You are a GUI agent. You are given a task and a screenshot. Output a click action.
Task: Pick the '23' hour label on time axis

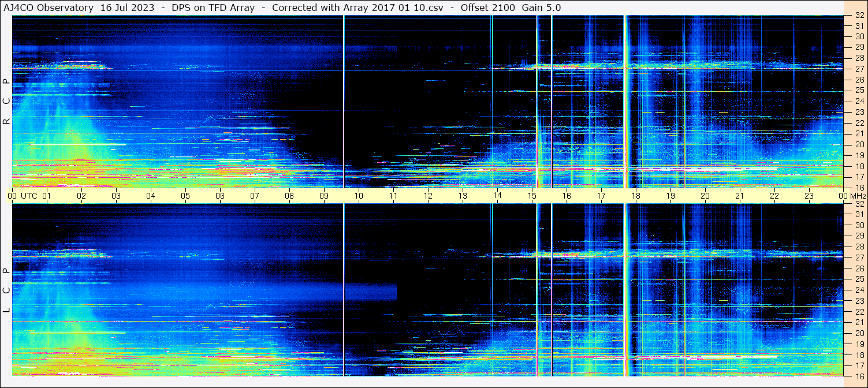coord(809,196)
